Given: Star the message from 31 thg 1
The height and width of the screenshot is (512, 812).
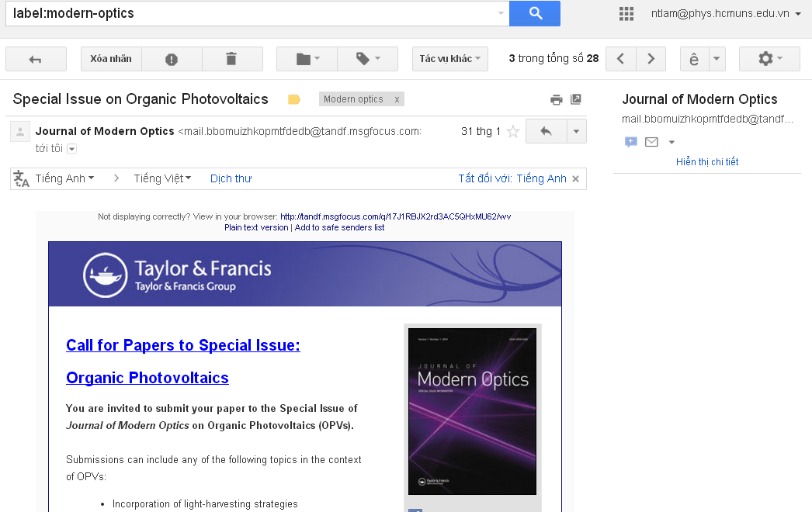Looking at the screenshot, I should pos(512,132).
